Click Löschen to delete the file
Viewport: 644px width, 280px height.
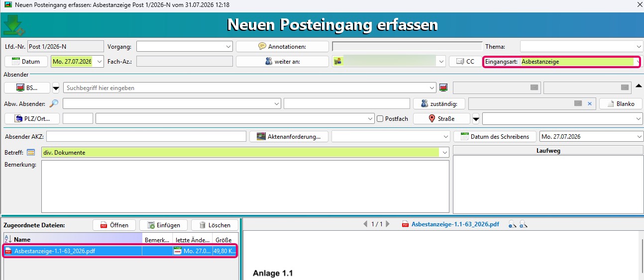215,225
